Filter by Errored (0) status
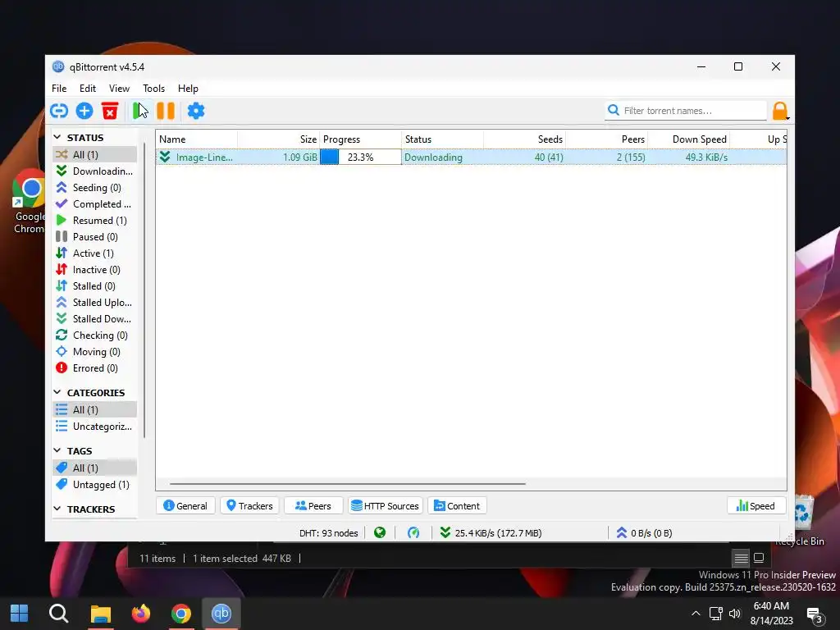 point(95,368)
